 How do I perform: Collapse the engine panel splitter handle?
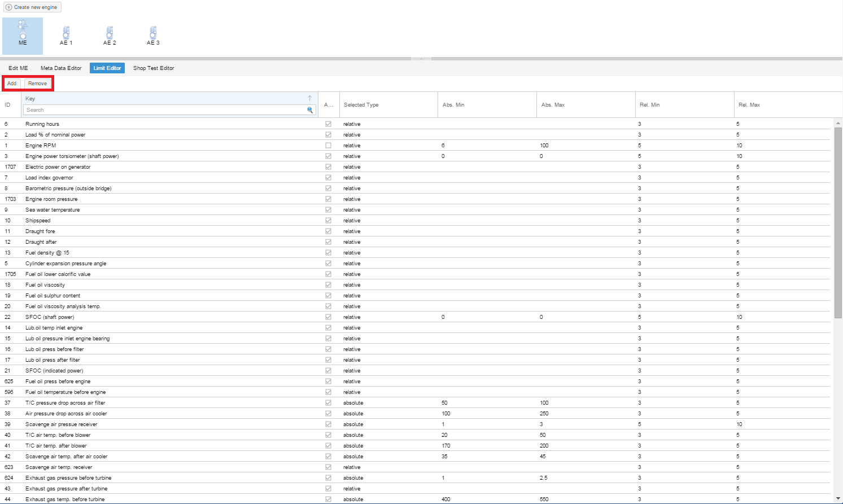pos(421,59)
